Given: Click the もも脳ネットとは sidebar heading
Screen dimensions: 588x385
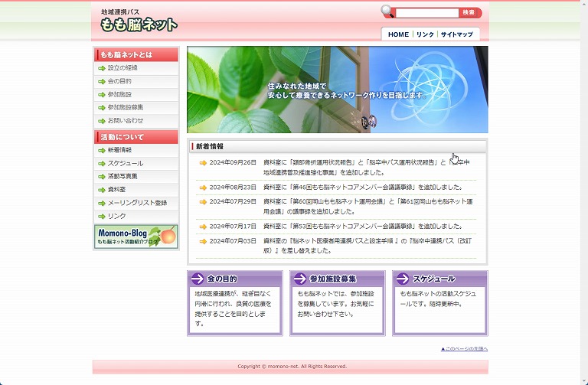Looking at the screenshot, I should pos(136,55).
